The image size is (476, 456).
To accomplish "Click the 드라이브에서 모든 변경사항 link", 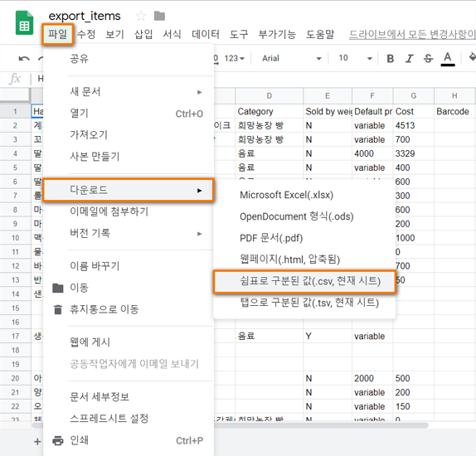I will 412,34.
